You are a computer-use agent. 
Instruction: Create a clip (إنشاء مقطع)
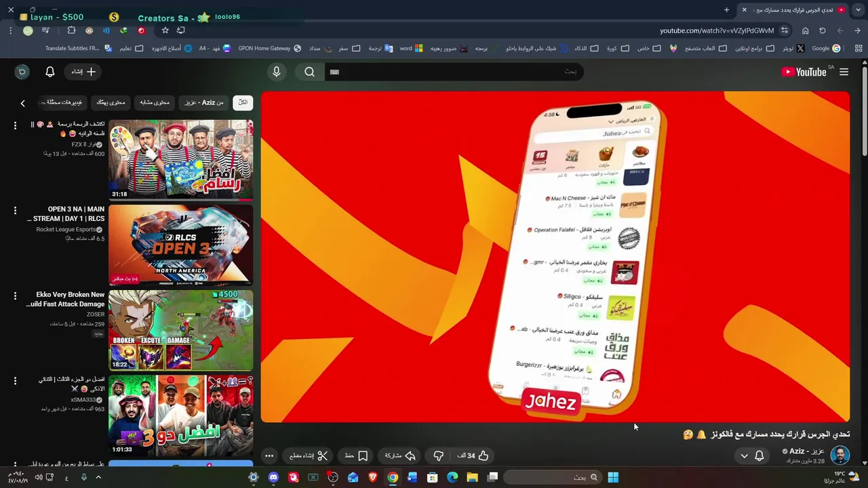309,456
